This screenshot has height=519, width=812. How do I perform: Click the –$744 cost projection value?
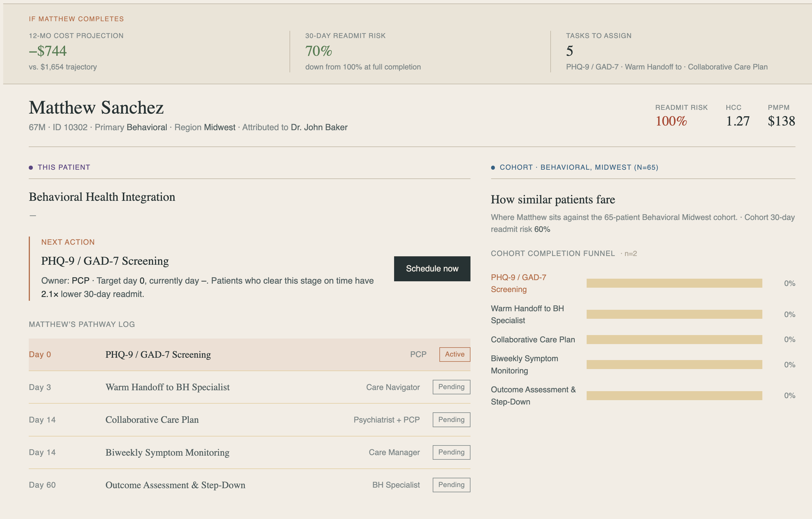48,51
